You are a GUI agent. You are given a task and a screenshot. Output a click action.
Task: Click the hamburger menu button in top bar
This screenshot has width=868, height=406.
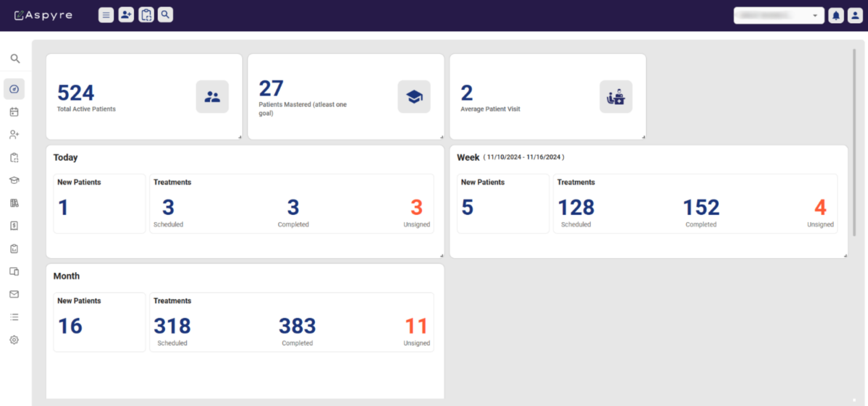[106, 15]
